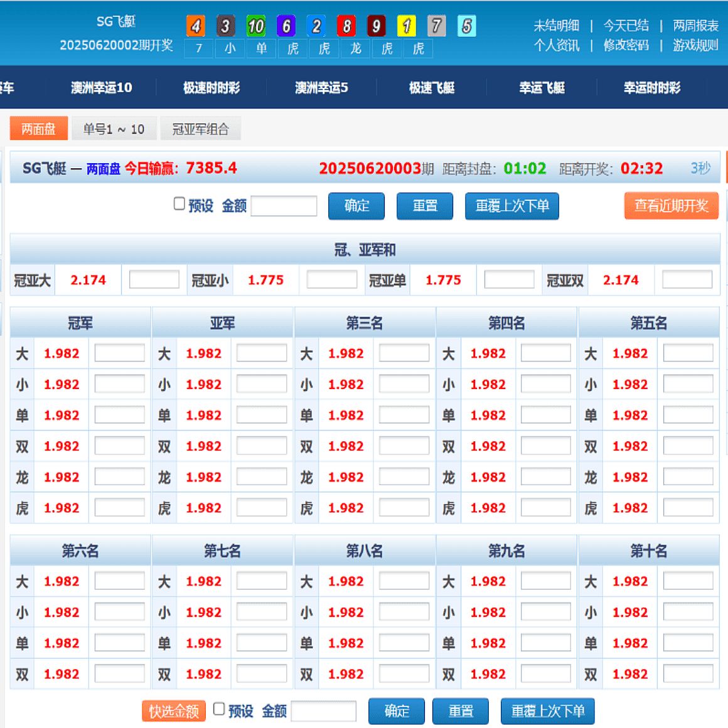Select the blue number 6 ball

pyautogui.click(x=287, y=26)
